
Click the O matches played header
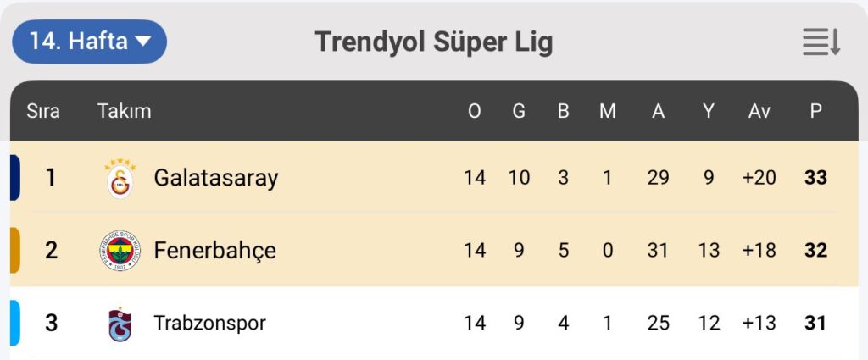(x=475, y=111)
